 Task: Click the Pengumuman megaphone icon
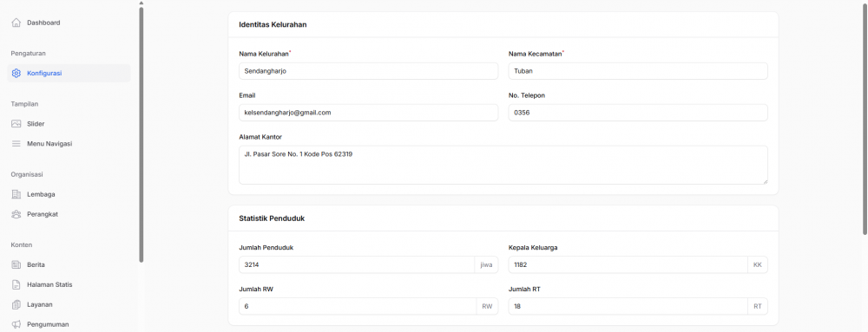point(16,324)
